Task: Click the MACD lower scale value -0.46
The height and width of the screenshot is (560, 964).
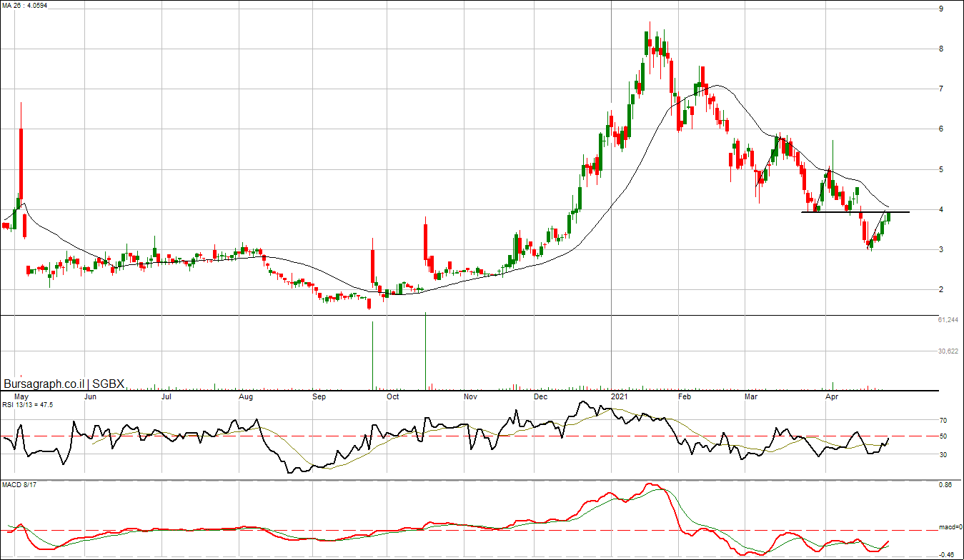Action: tap(945, 554)
